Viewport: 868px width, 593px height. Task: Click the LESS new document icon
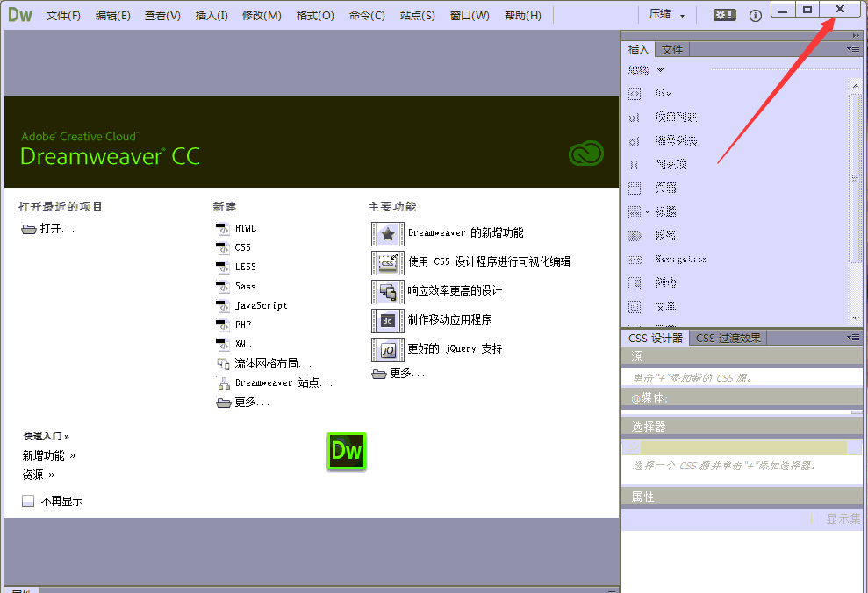point(223,267)
